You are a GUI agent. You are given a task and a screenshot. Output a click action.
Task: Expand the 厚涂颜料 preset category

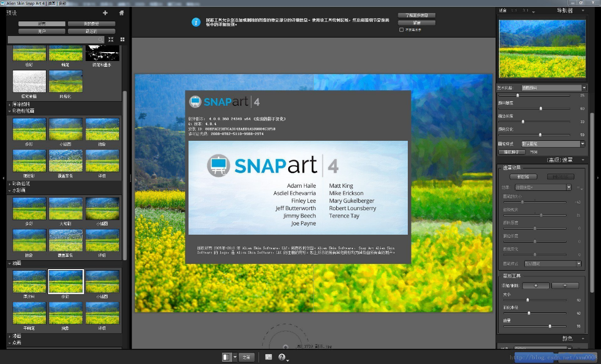coord(10,104)
